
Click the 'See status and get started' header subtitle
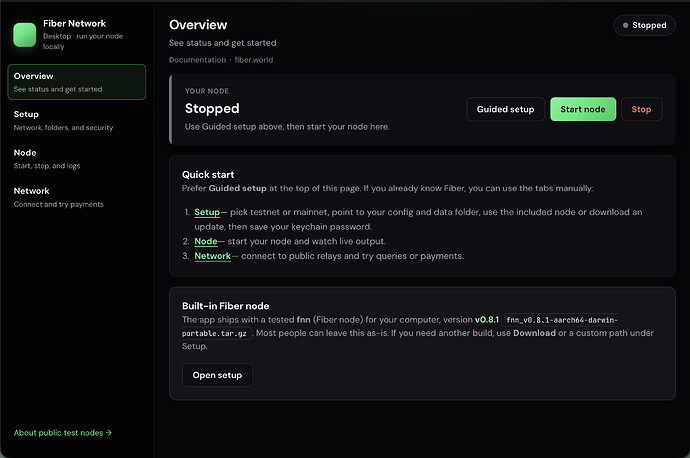point(223,43)
